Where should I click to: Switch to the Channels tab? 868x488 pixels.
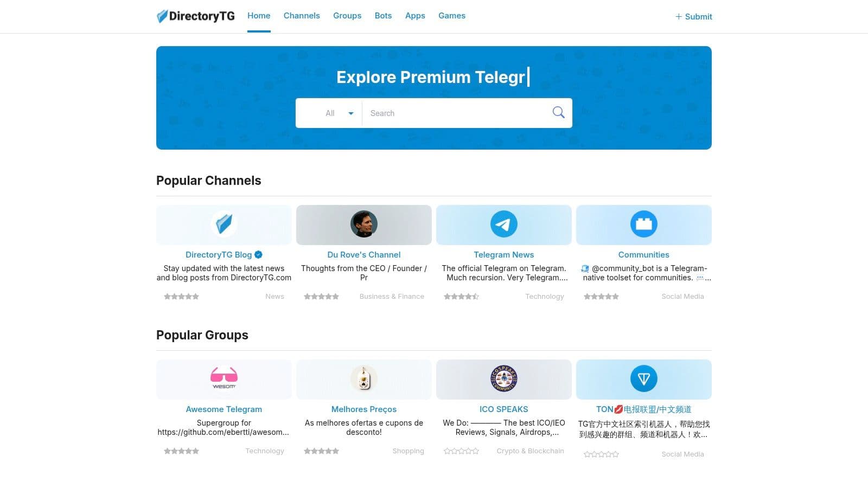[x=302, y=16]
